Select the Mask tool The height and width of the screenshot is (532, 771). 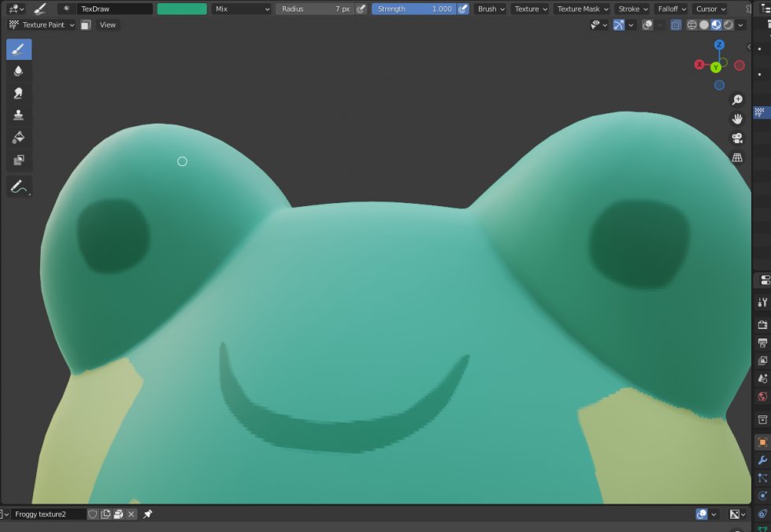(19, 160)
